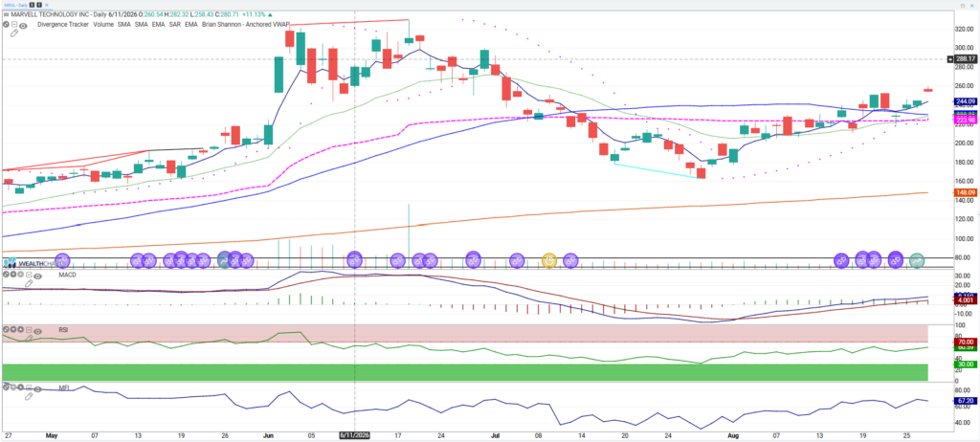
Task: Move the RSI panel down
Action: pos(13,329)
